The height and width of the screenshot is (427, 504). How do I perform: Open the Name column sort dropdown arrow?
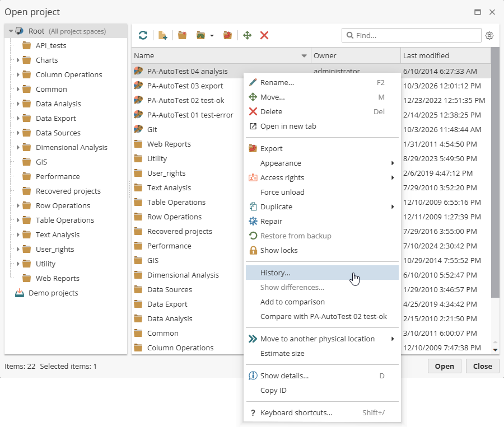(x=304, y=56)
